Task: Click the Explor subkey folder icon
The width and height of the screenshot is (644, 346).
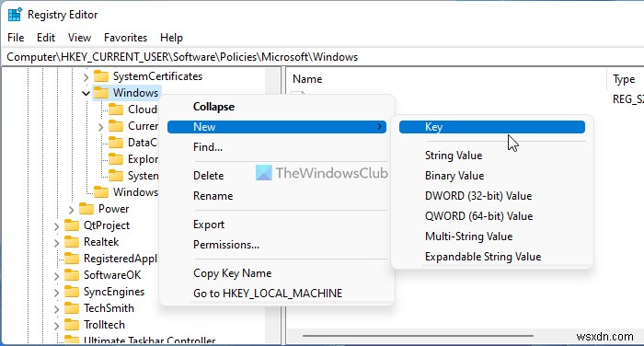Action: [x=116, y=159]
